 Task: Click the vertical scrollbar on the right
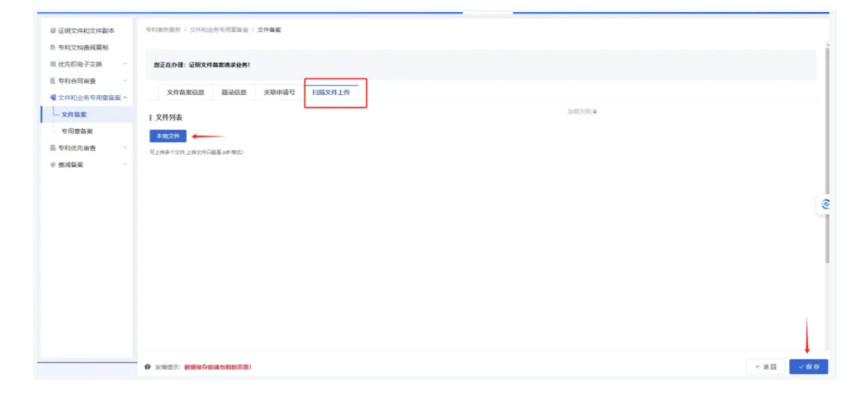click(x=827, y=156)
